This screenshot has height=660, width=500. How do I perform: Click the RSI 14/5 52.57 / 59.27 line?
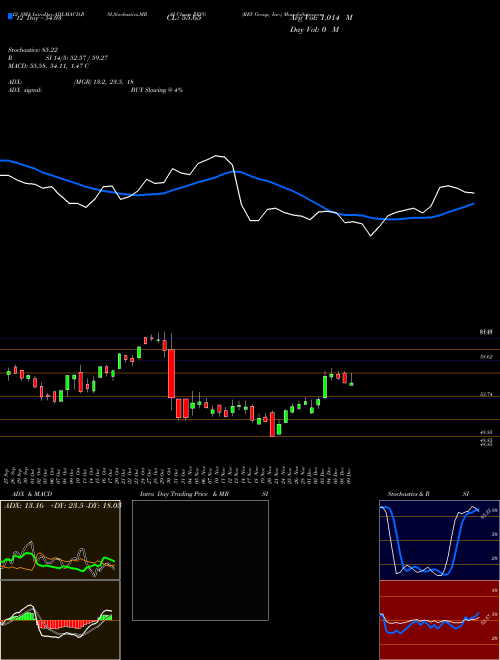point(58,58)
